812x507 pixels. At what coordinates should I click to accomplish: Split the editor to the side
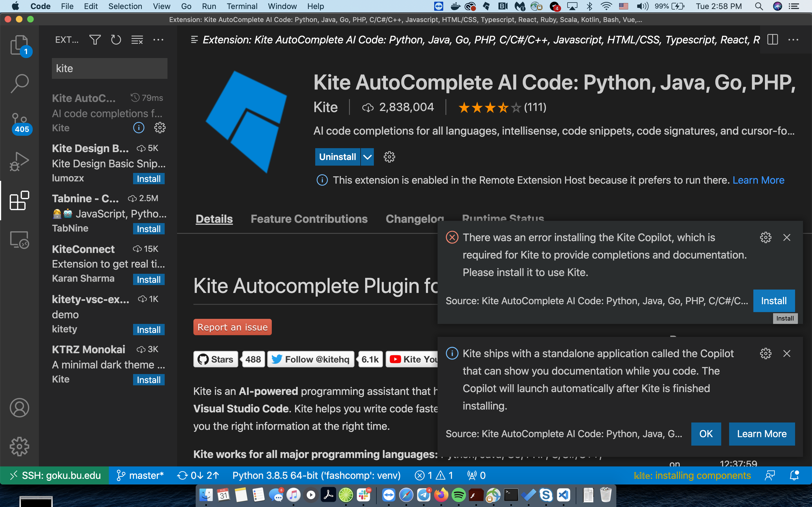773,39
